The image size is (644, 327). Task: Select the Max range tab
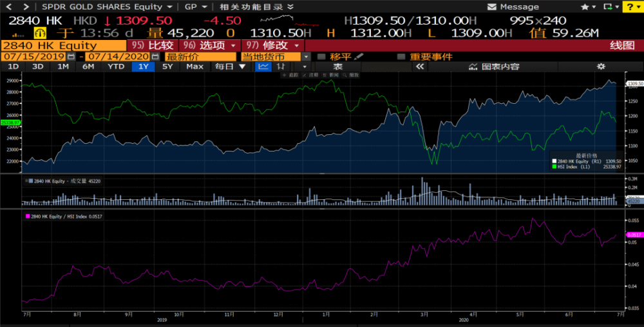pos(194,66)
